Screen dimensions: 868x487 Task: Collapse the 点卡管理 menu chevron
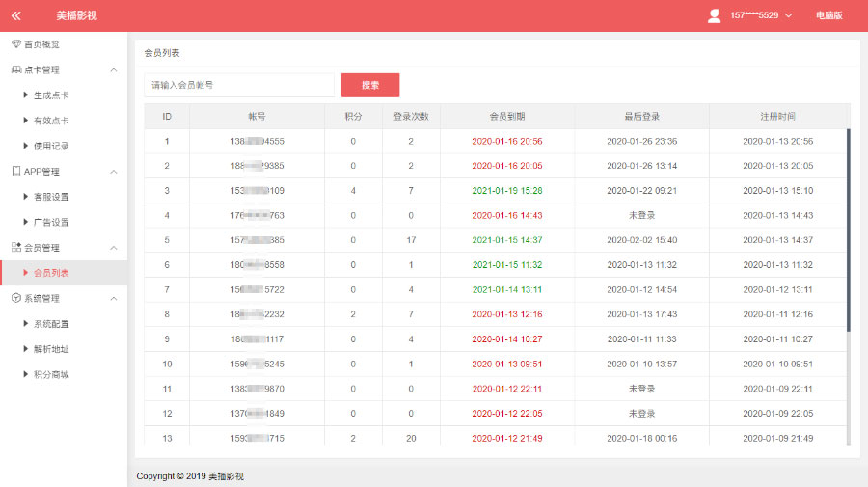coord(114,70)
